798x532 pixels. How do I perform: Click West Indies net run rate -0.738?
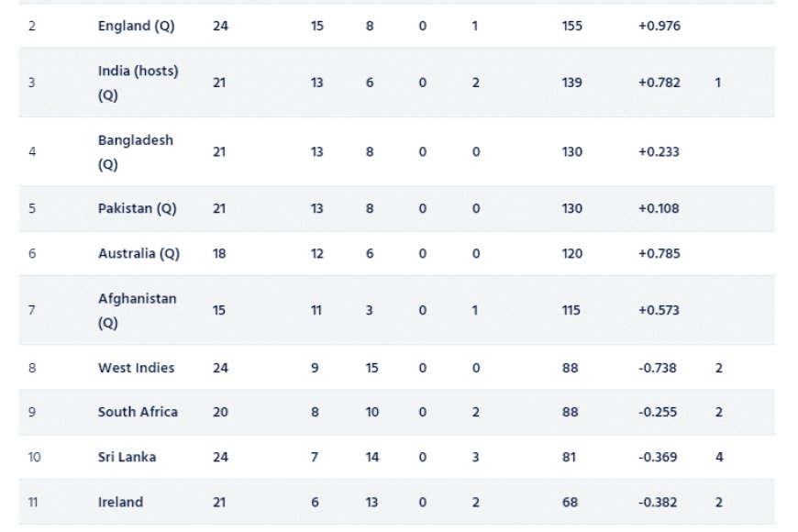(x=658, y=368)
